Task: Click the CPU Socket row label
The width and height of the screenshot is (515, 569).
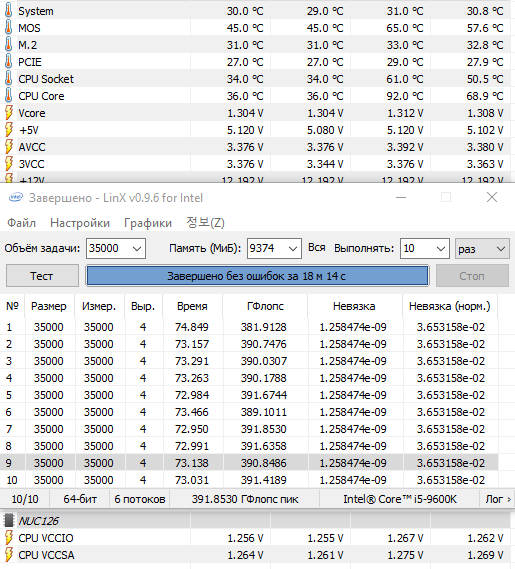Action: [46, 79]
